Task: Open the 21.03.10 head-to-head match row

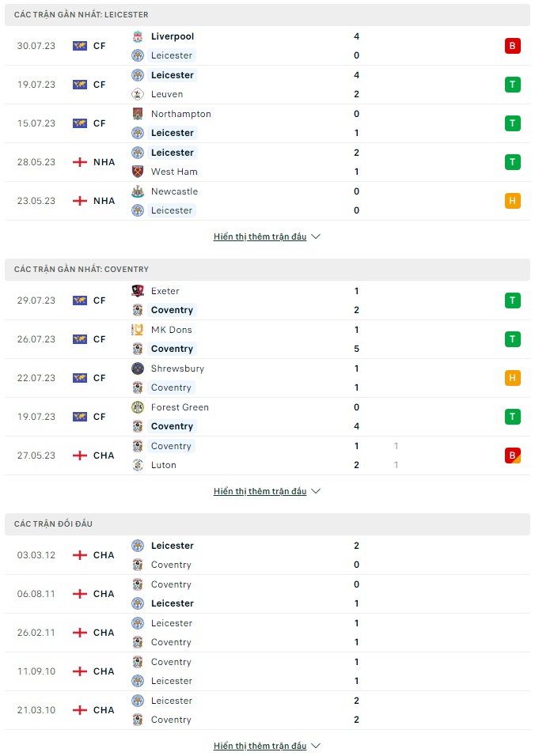Action: tap(267, 710)
